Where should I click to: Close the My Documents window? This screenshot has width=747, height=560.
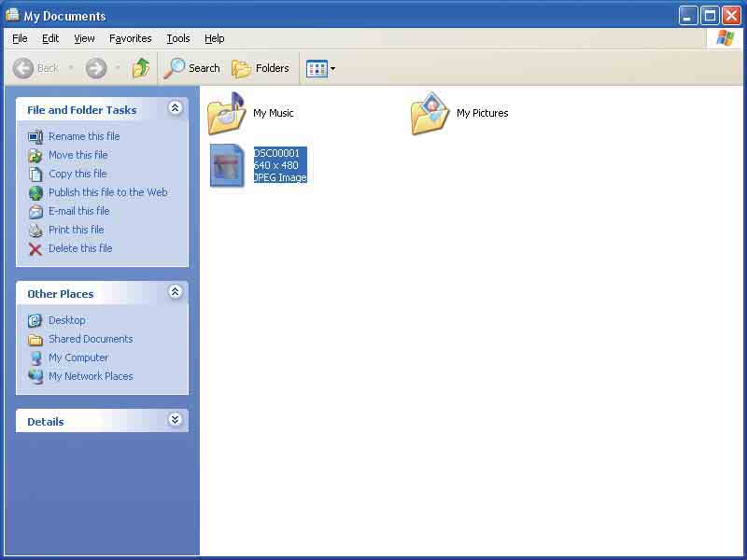click(731, 16)
